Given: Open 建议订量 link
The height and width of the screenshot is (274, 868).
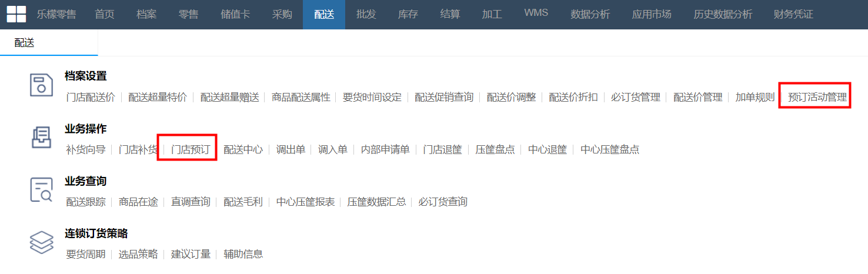Looking at the screenshot, I should [191, 255].
